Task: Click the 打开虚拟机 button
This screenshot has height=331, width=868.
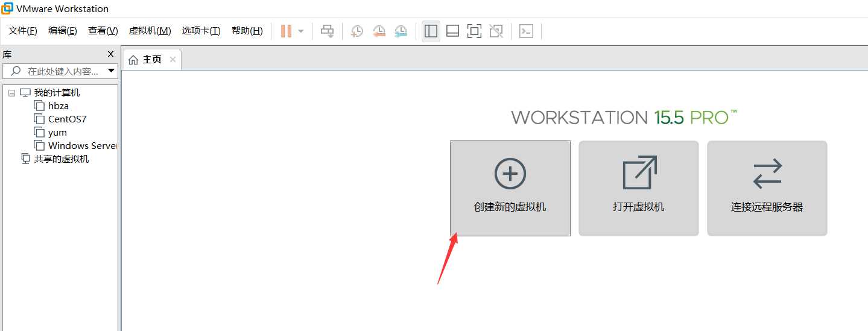Action: [x=639, y=188]
